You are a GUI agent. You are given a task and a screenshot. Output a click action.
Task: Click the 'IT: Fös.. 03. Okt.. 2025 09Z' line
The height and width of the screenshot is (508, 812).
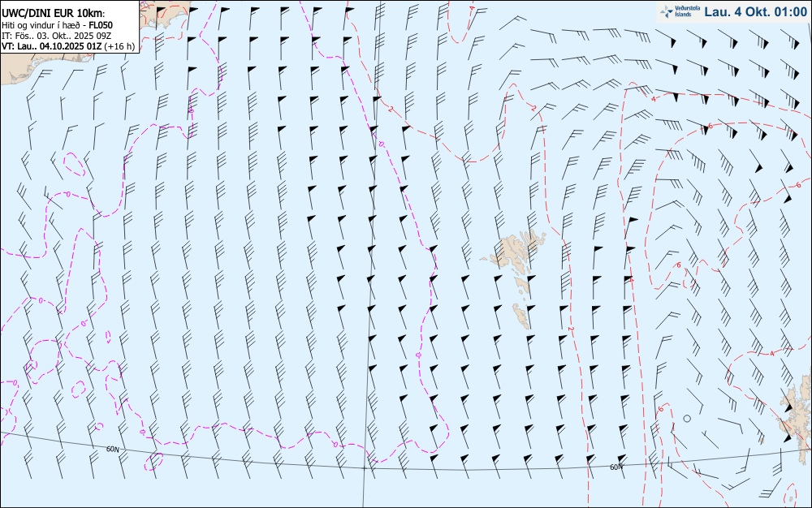(57, 36)
